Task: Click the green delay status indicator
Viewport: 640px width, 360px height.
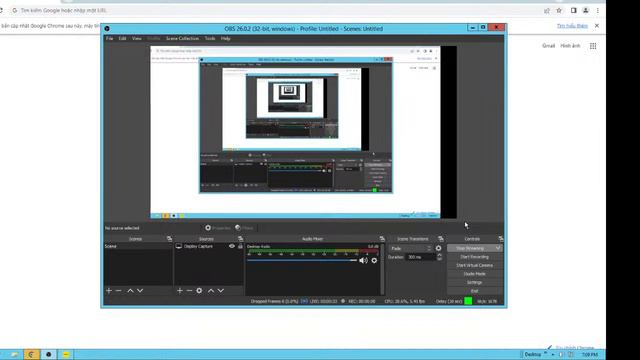Action: (x=468, y=301)
